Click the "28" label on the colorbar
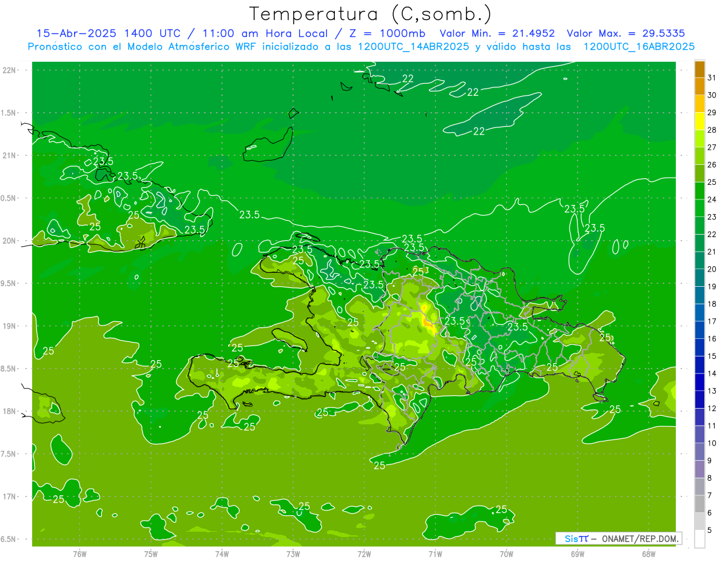This screenshot has width=728, height=562. click(712, 130)
